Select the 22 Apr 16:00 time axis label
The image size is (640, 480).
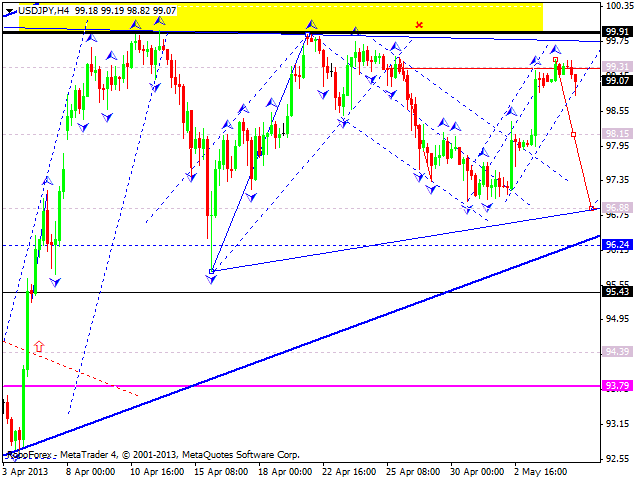[350, 470]
